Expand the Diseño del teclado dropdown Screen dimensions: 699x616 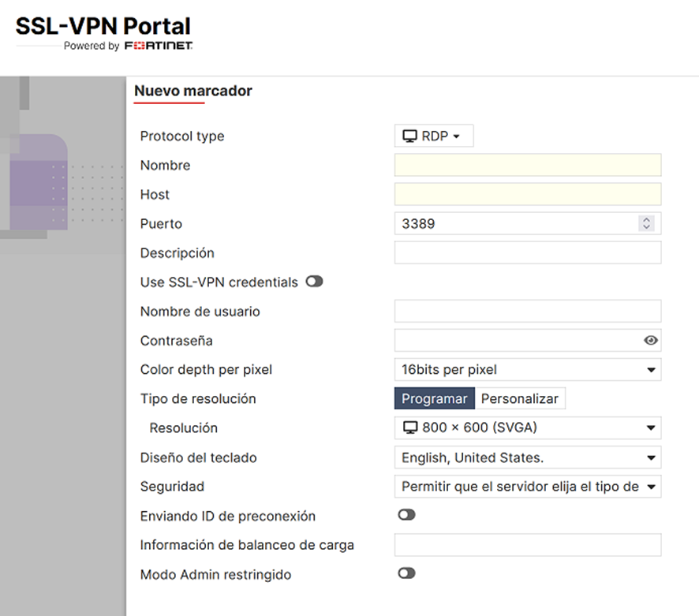pos(527,457)
